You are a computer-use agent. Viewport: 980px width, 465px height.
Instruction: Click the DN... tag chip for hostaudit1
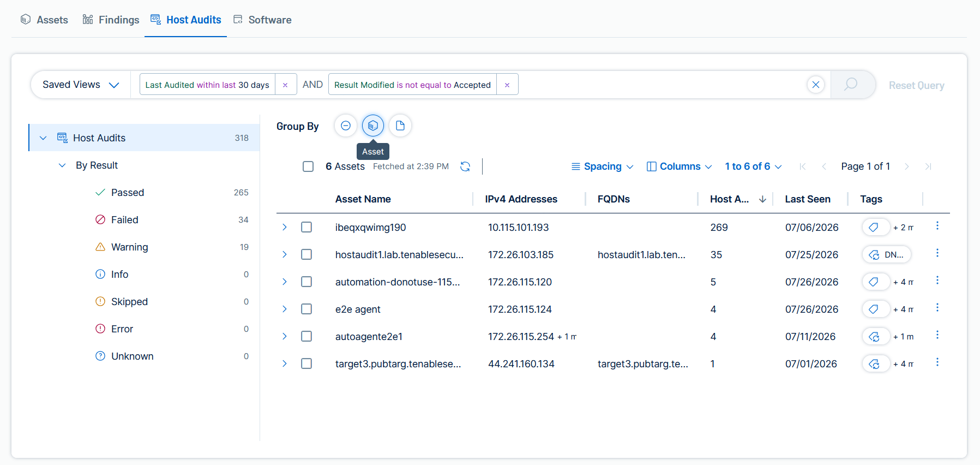click(887, 254)
